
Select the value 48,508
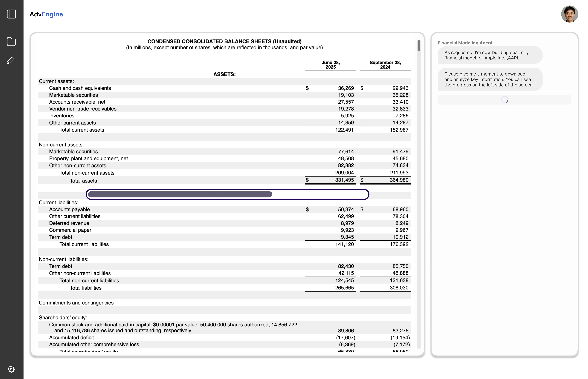pyautogui.click(x=346, y=158)
